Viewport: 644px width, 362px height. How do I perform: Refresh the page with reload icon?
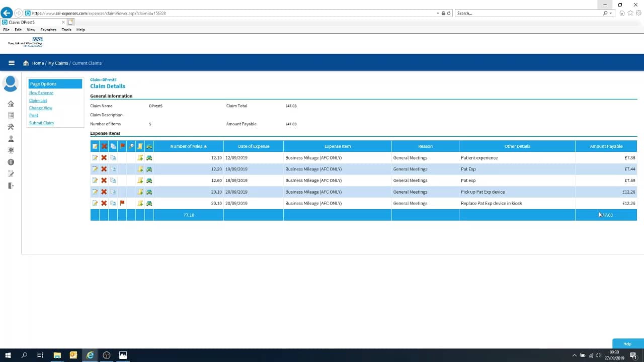point(449,13)
